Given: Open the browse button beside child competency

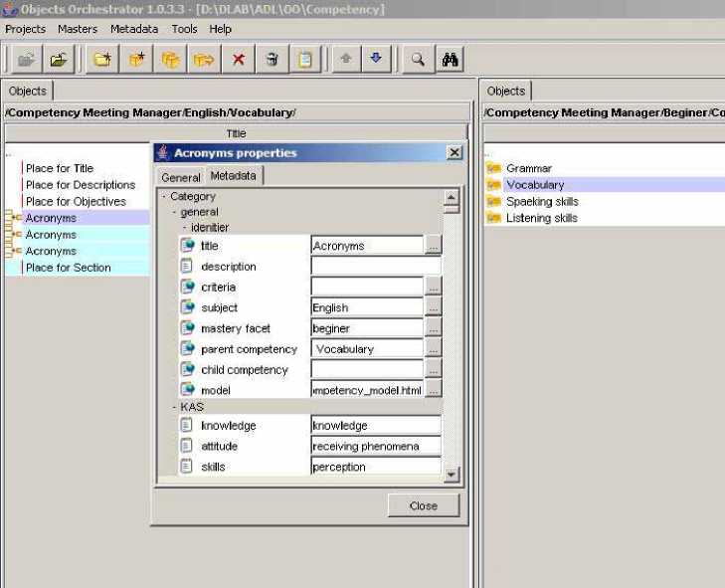Looking at the screenshot, I should (433, 369).
